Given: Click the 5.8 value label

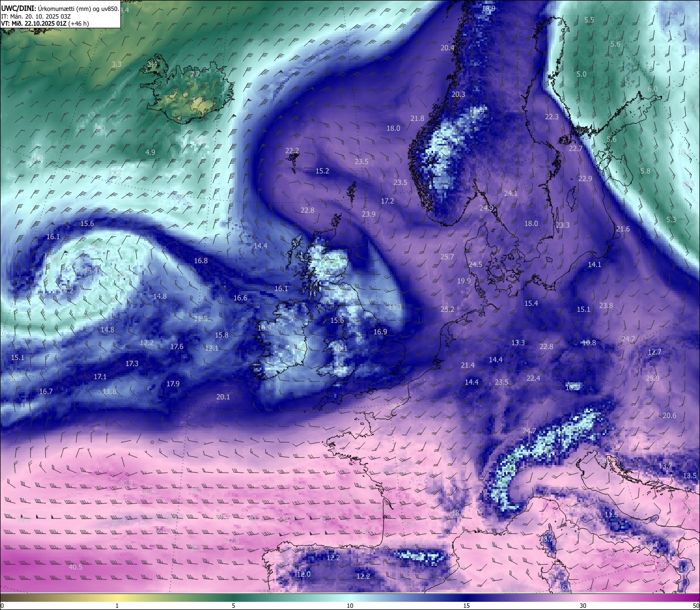Looking at the screenshot, I should point(645,171).
